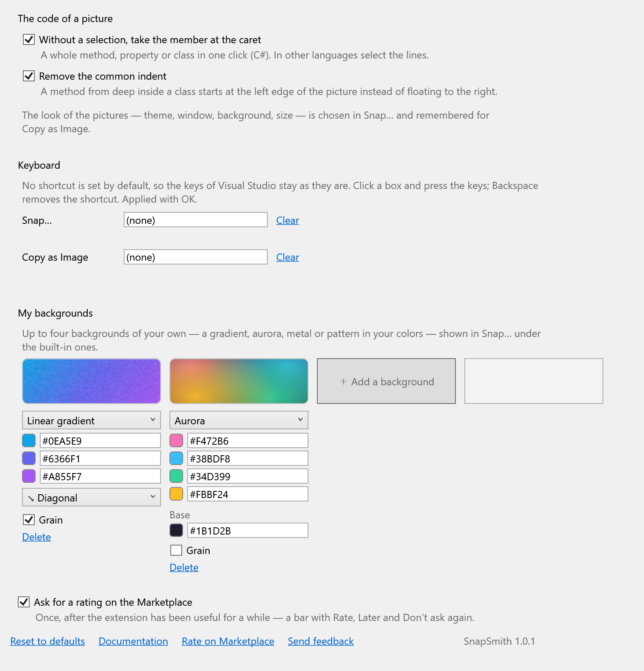The image size is (644, 671).
Task: Select the blue-purple gradient background preview
Action: pos(92,381)
